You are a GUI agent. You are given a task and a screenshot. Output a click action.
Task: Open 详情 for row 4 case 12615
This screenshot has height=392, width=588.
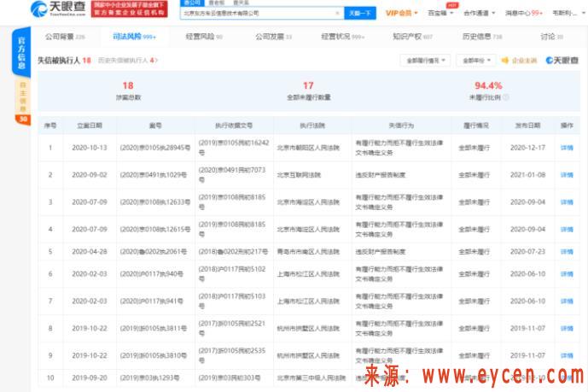(567, 229)
